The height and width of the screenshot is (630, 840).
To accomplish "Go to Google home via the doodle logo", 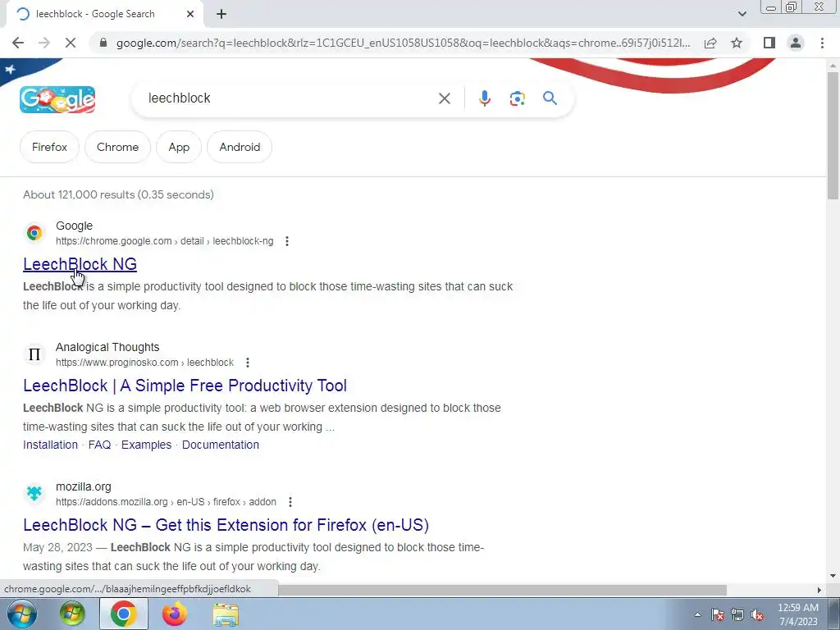I will pyautogui.click(x=57, y=99).
